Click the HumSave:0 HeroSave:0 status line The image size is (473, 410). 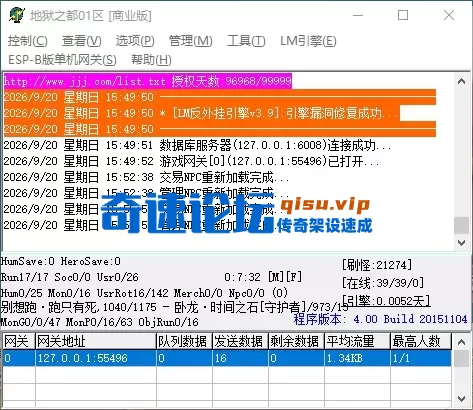61,261
